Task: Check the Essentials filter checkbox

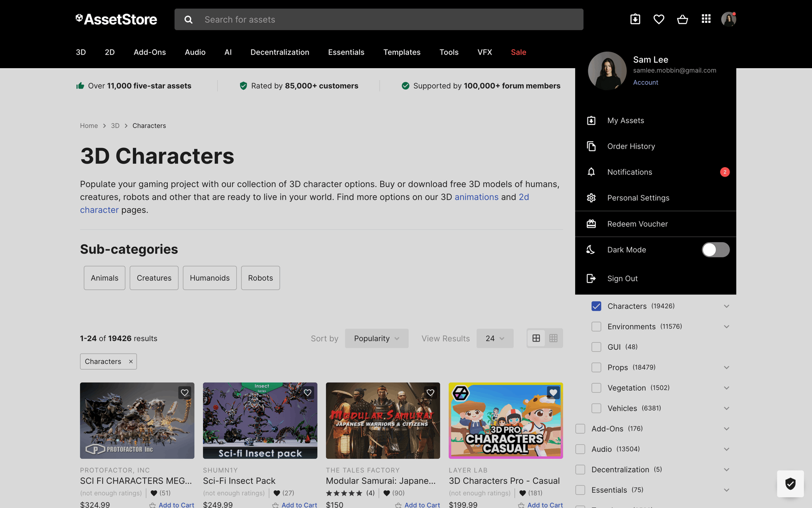Action: [x=580, y=490]
